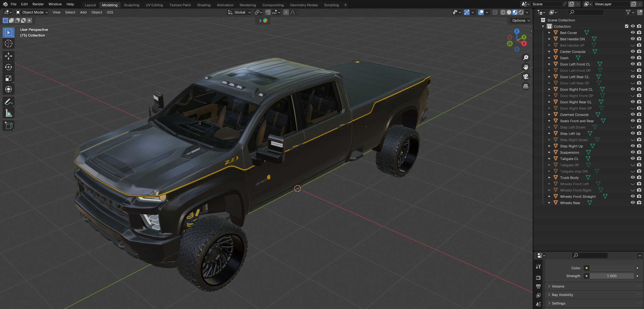Choose the Rotate tool
The width and height of the screenshot is (644, 309).
point(9,67)
